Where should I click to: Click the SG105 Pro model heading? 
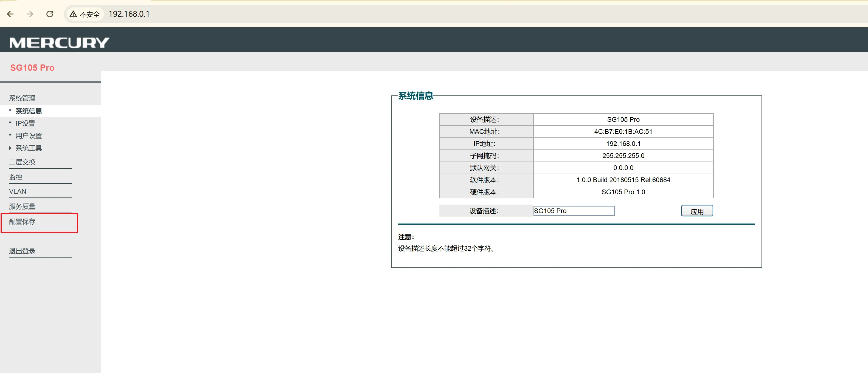32,68
